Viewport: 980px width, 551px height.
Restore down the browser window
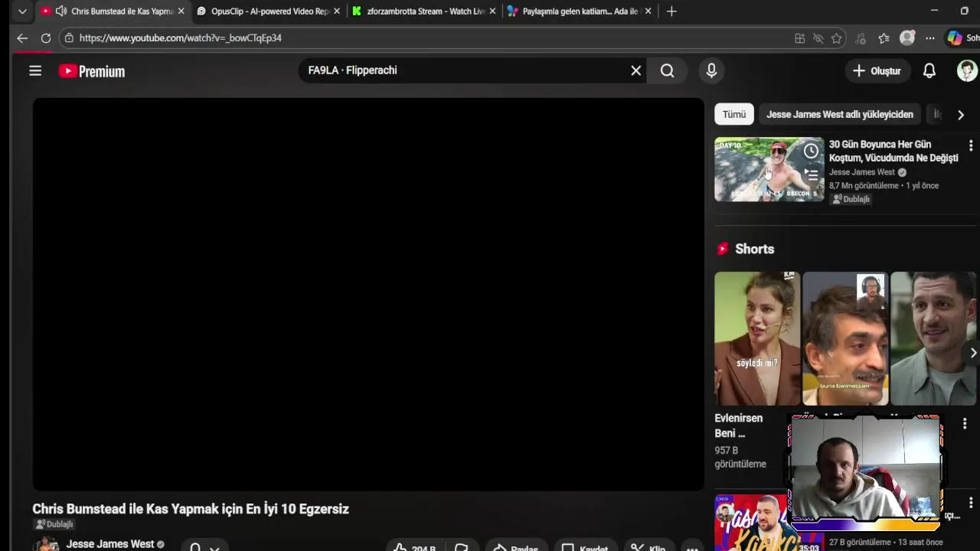tap(964, 11)
